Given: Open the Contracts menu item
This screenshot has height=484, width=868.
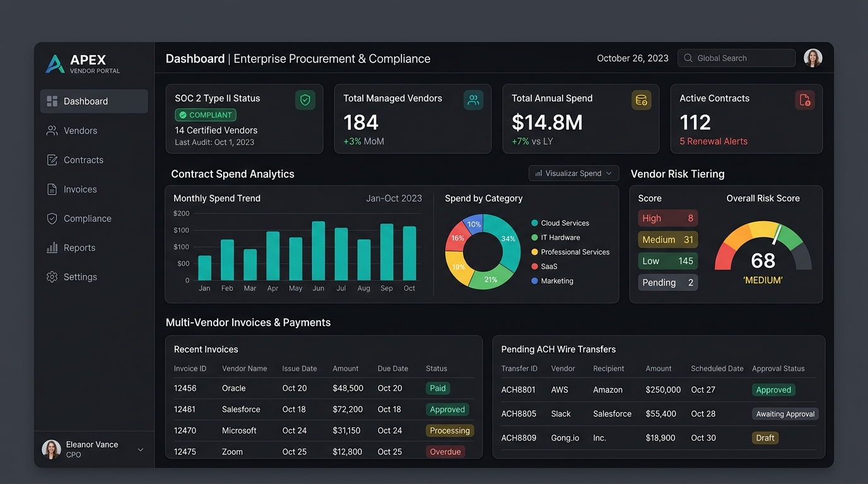Looking at the screenshot, I should click(94, 160).
